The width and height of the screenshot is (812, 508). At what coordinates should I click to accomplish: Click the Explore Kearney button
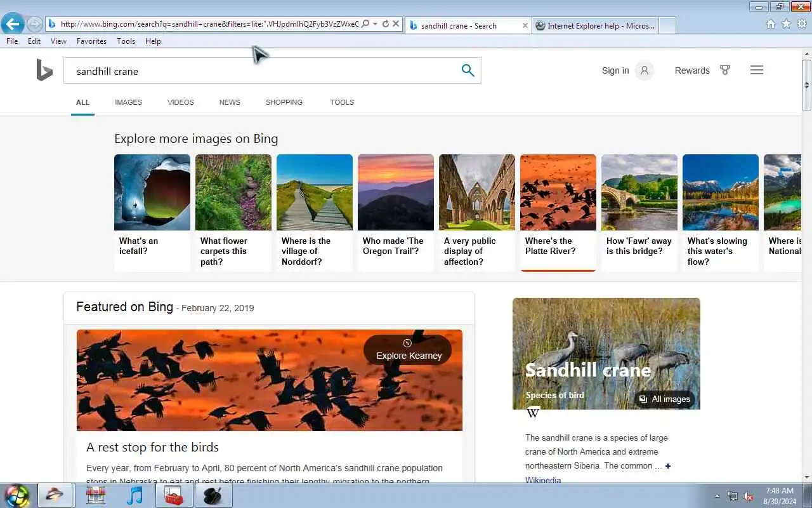coord(408,350)
